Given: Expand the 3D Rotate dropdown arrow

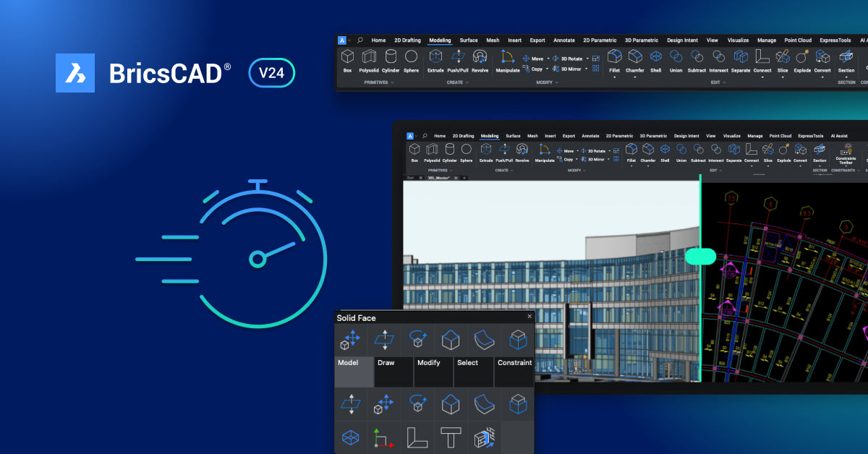Looking at the screenshot, I should click(587, 59).
